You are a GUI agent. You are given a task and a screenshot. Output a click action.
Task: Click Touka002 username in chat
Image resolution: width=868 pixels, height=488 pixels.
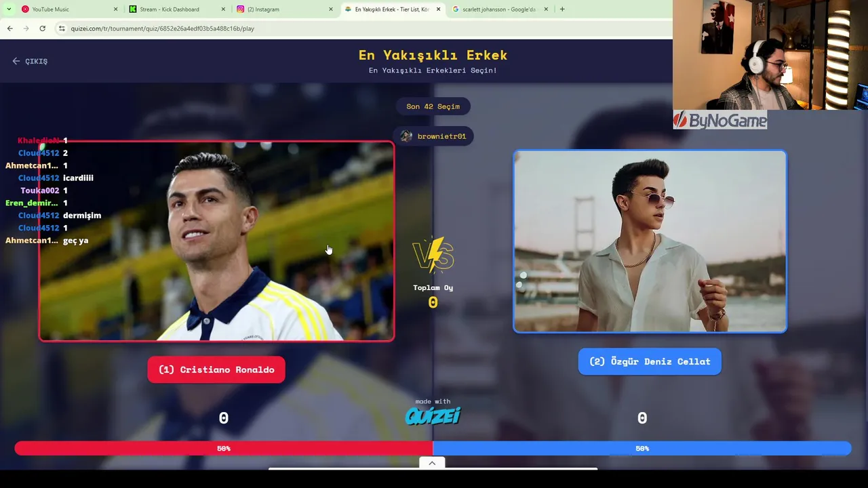[39, 190]
